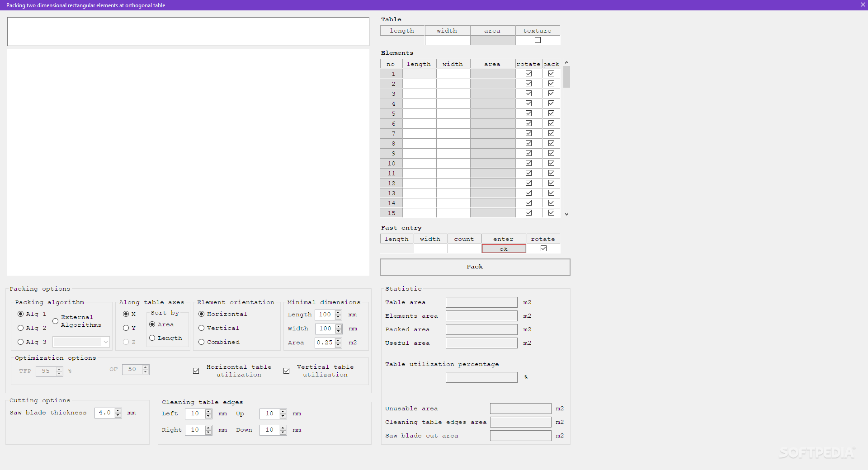Uncheck rotate for element row 5
868x470 pixels.
(x=528, y=113)
